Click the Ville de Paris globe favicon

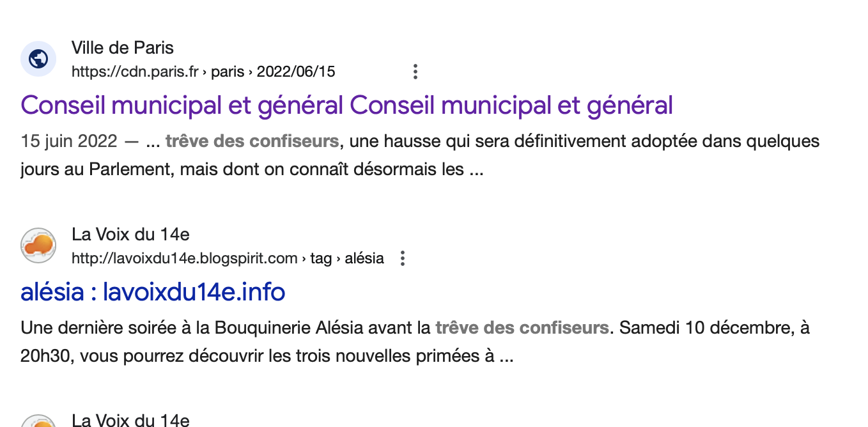pyautogui.click(x=38, y=59)
